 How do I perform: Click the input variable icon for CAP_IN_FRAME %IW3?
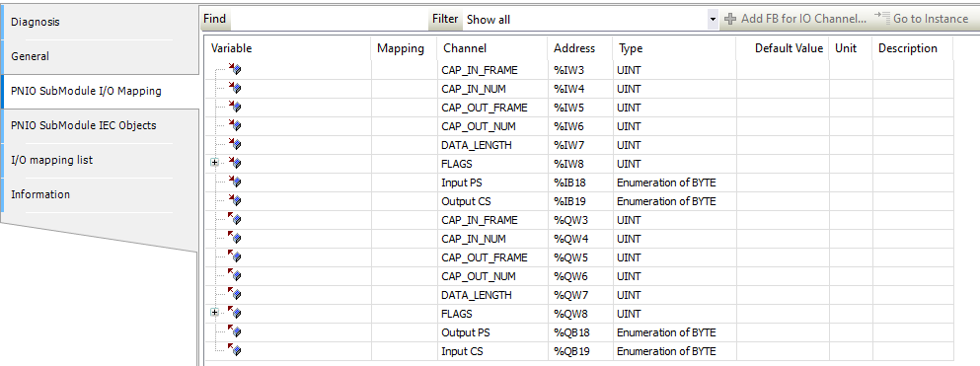[235, 70]
